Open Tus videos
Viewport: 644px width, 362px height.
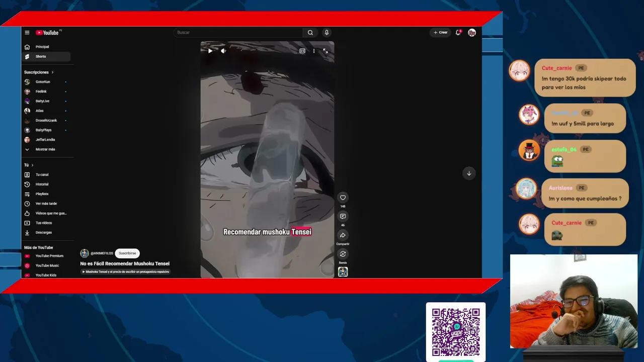[x=46, y=223]
